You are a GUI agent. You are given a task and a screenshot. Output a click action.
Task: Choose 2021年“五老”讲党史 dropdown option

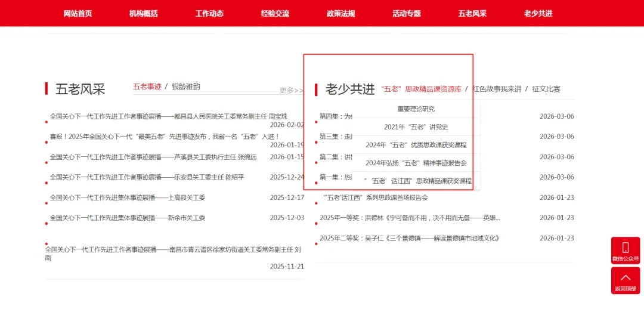click(416, 127)
